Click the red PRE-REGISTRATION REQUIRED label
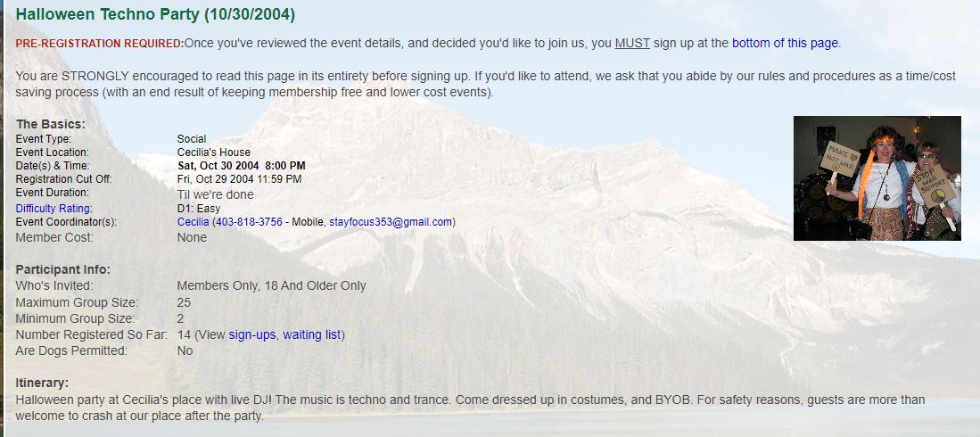Viewport: 980px width, 437px height. pyautogui.click(x=100, y=43)
